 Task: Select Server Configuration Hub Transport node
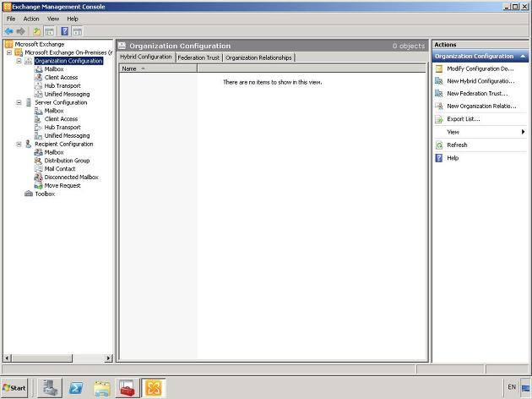coord(62,128)
